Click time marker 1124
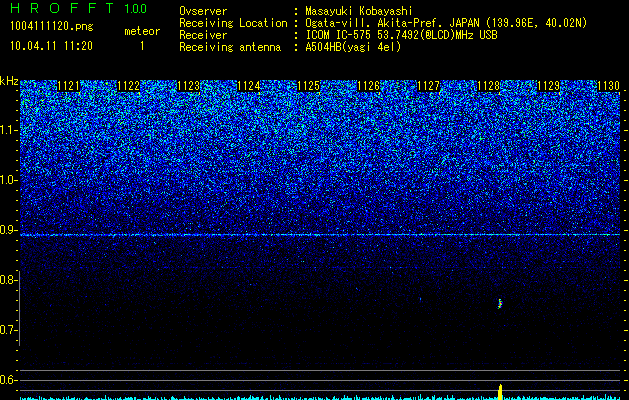This screenshot has height=400, width=629. click(249, 86)
